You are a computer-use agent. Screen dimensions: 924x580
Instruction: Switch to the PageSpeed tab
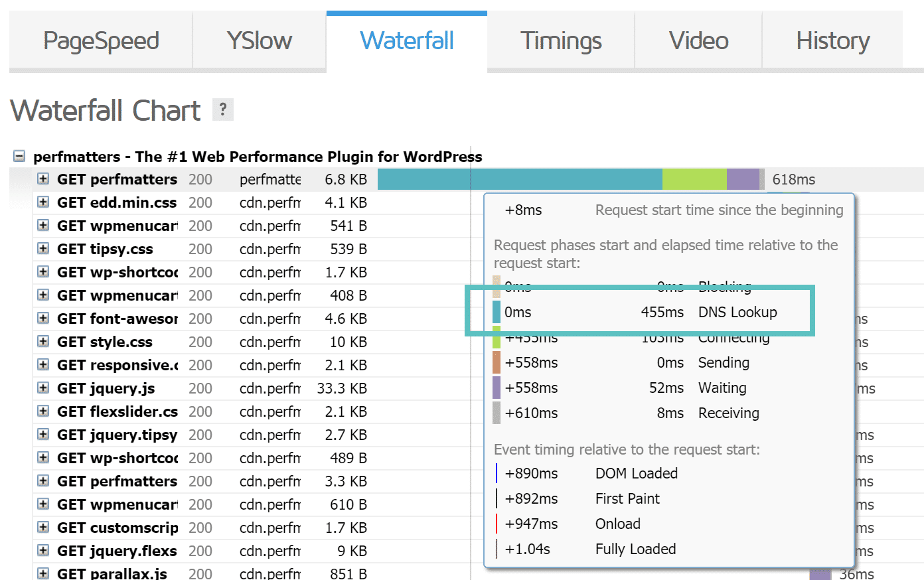100,40
